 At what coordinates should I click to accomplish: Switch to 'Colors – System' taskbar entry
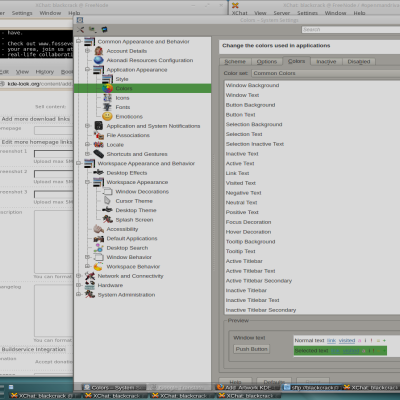114,387
